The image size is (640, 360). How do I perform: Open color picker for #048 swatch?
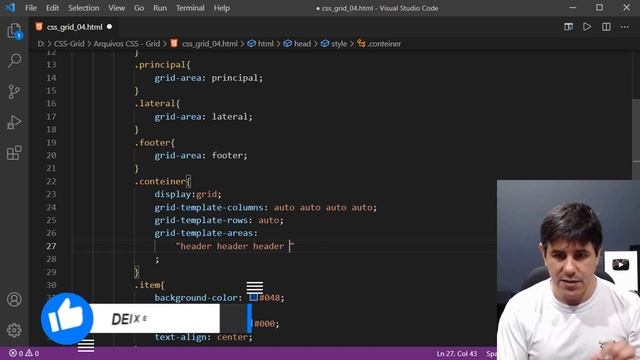253,298
